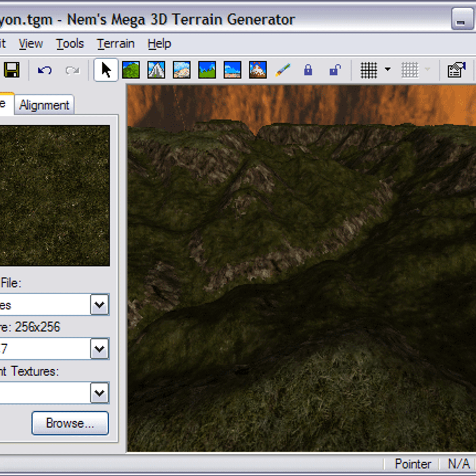This screenshot has width=476, height=476.
Task: Click the Save floppy disk icon
Action: pos(12,70)
